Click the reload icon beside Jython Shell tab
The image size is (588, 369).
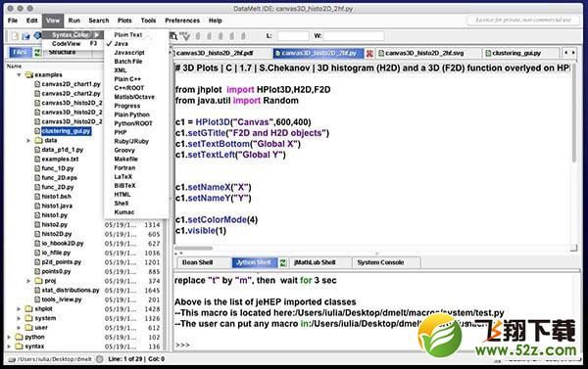[283, 262]
